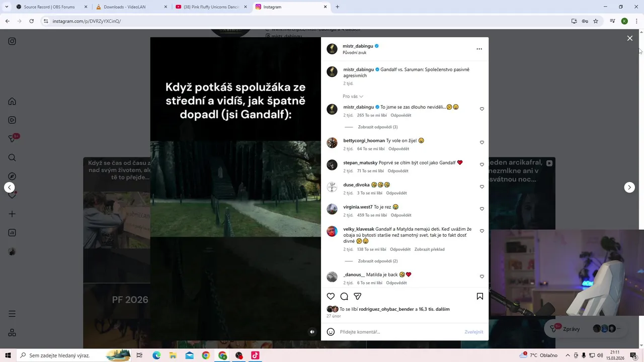Focus the 'Přidejte komentář…' input field
The image size is (644, 362).
click(x=400, y=332)
